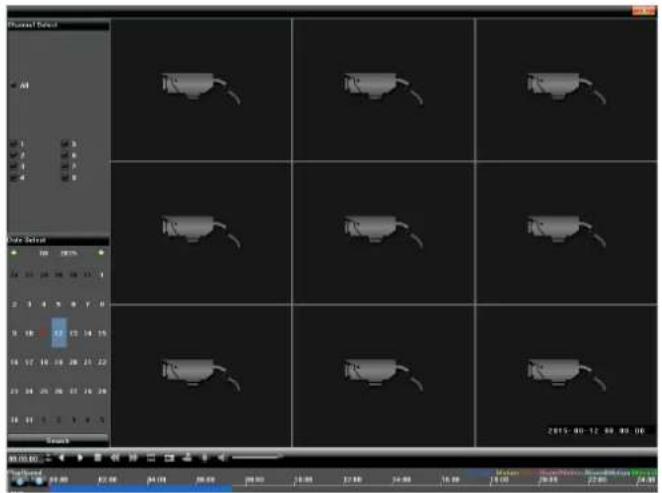The image size is (662, 493).
Task: Pick date 22 in the calendar
Action: 102,362
